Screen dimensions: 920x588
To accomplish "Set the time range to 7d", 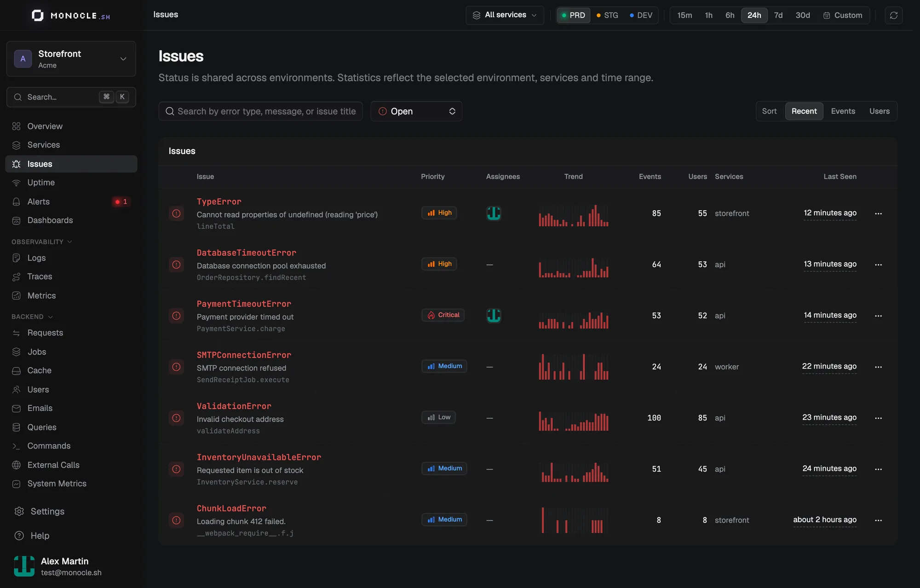I will point(778,15).
